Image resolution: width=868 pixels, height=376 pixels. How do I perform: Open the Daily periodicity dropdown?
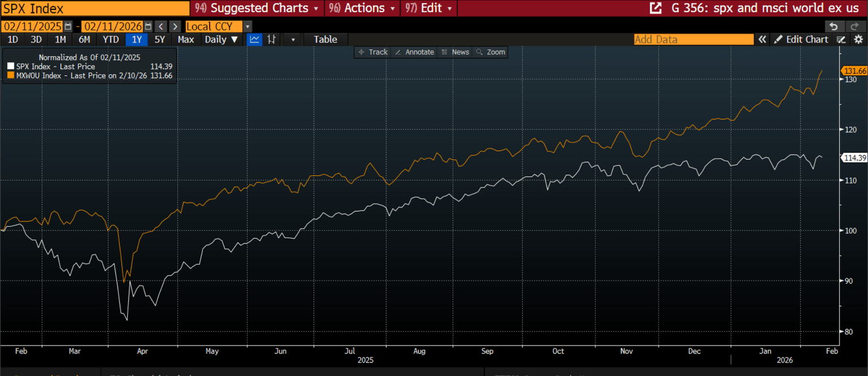coord(222,40)
